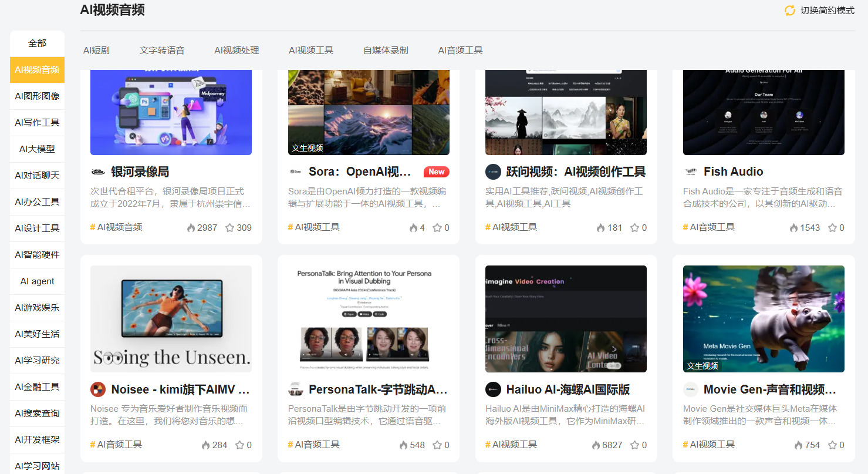Viewport: 868px width, 474px height.
Task: Open 跃问视频：AI视频创作工具 title link
Action: coord(576,172)
